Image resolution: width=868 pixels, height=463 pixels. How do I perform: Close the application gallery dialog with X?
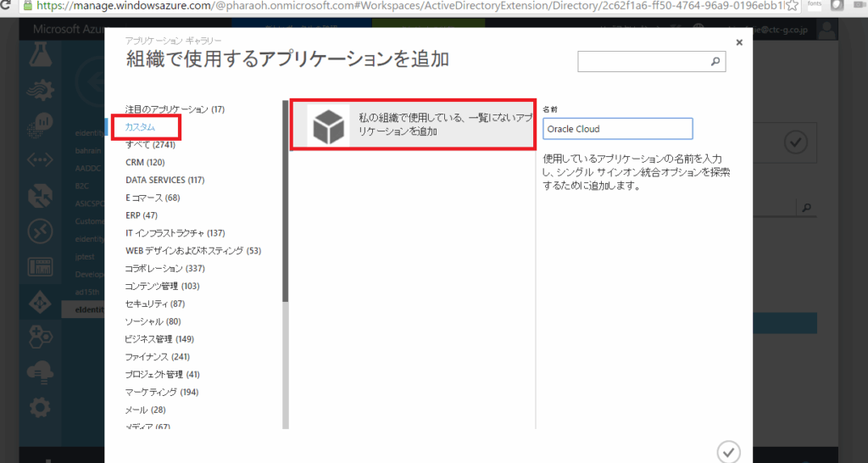[738, 42]
